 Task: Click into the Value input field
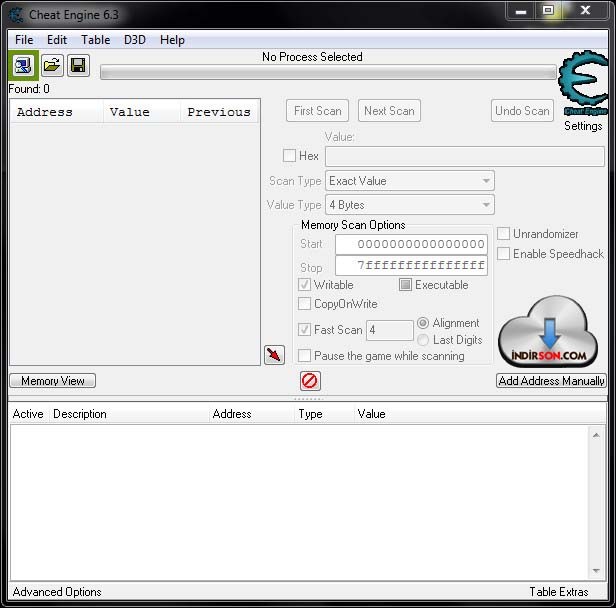465,156
